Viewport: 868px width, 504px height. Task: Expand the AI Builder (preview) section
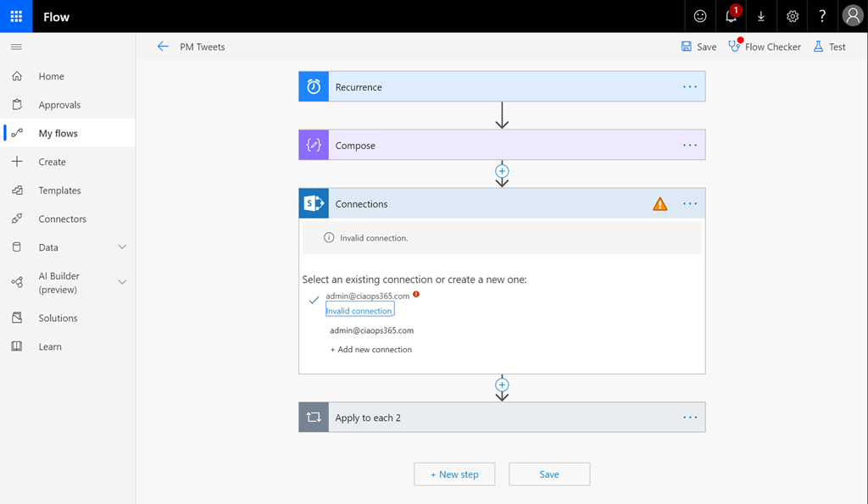[x=121, y=282]
